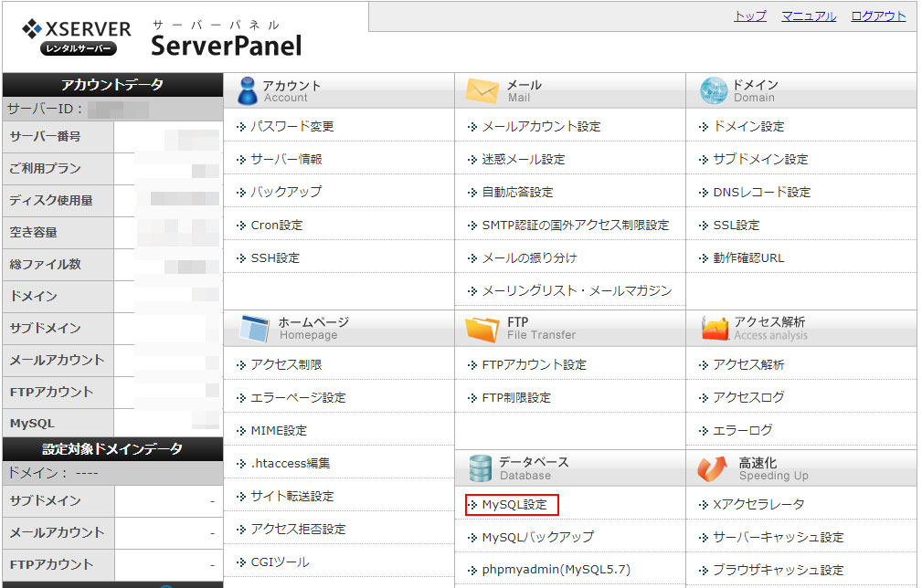Click the 空き容量 row label
The width and height of the screenshot is (922, 588).
(34, 233)
